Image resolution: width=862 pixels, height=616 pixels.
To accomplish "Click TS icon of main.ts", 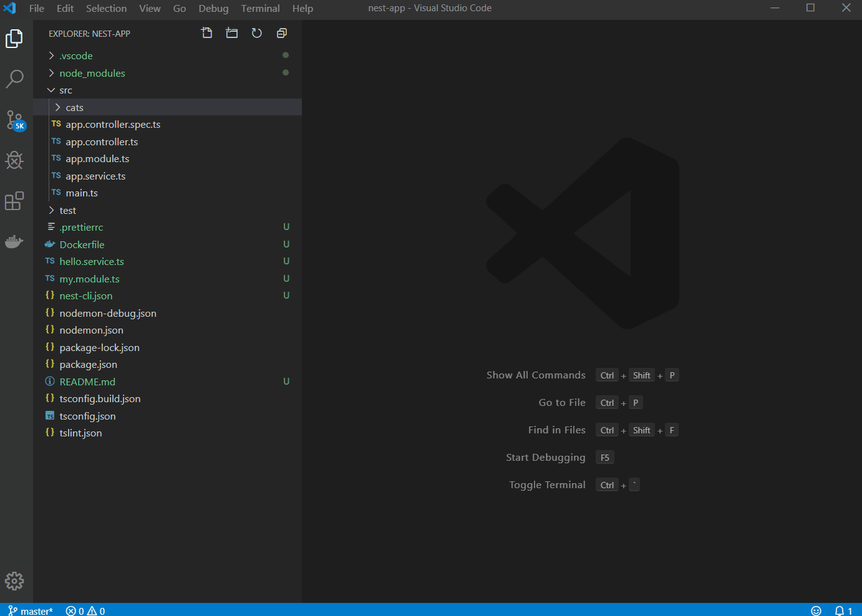I will point(56,193).
